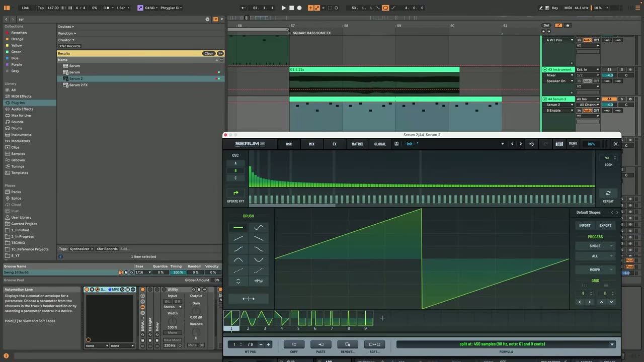This screenshot has height=362, width=644.
Task: Click the Utility Width knob
Action: point(173,320)
